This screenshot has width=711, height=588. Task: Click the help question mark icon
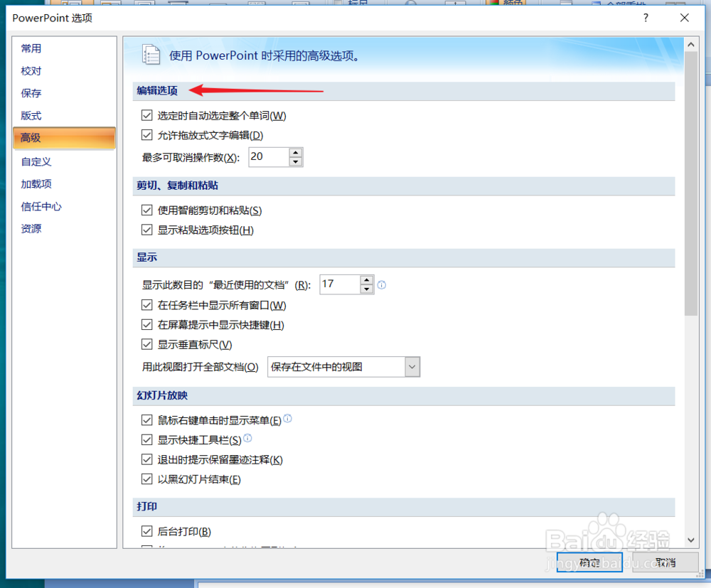646,18
